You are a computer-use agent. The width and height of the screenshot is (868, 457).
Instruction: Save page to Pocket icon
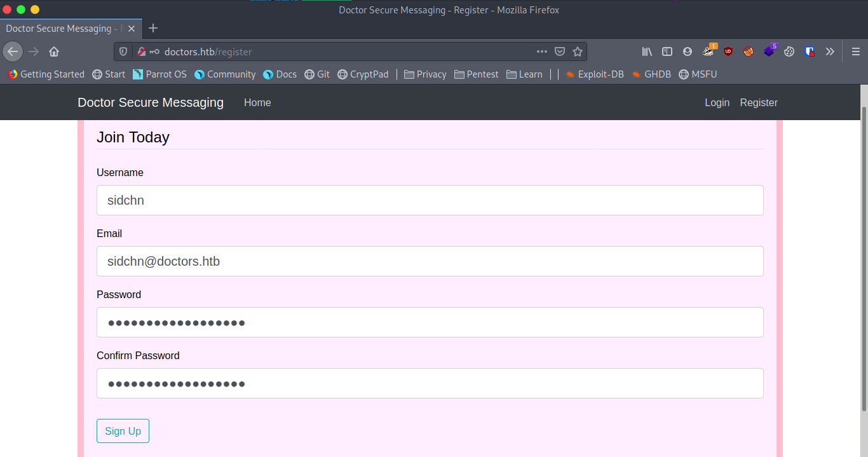pos(560,51)
